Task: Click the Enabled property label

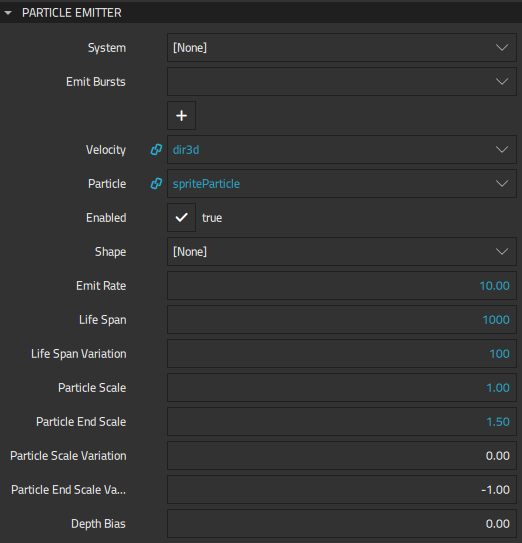Action: tap(106, 217)
